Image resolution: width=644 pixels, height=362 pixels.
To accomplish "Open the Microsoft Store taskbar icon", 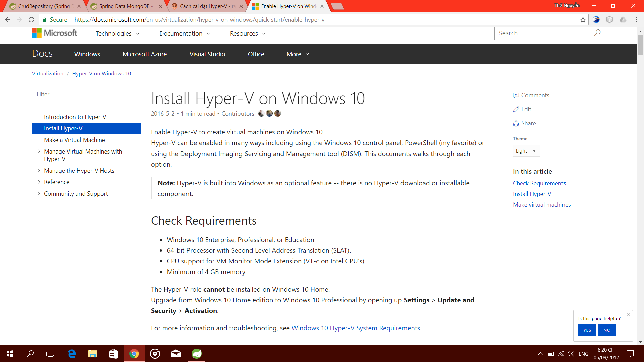I will pos(113,354).
